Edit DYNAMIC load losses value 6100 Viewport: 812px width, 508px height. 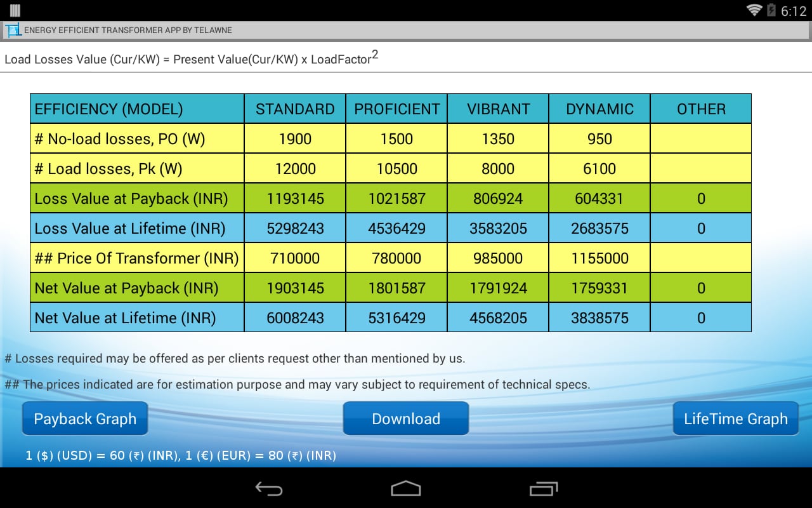point(599,168)
